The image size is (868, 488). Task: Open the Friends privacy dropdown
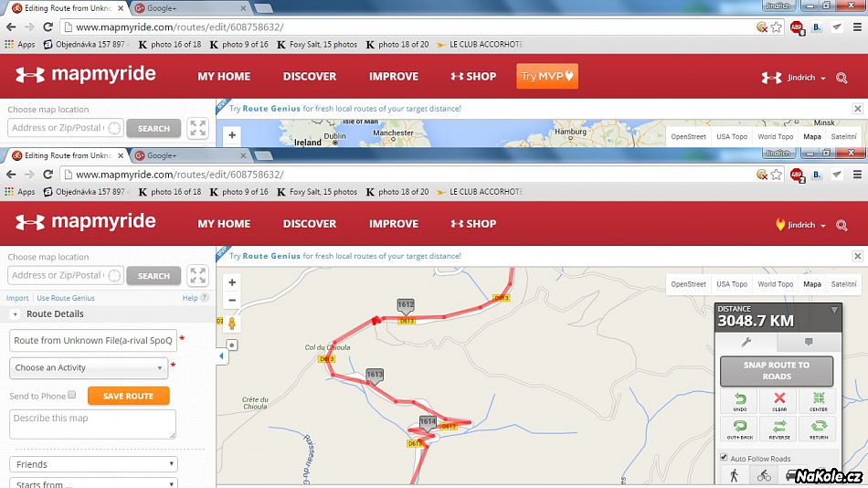(x=93, y=464)
